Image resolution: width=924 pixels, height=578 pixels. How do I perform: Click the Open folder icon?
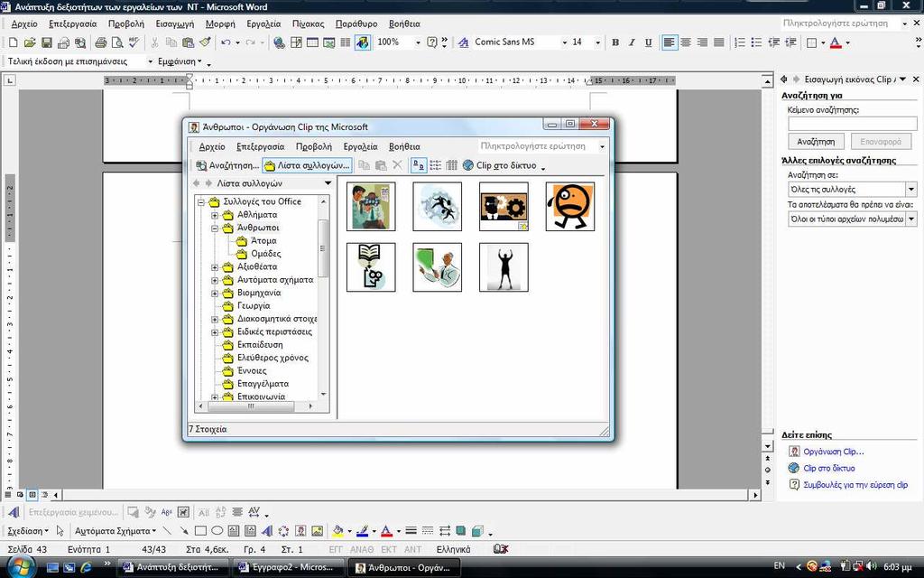[x=30, y=42]
